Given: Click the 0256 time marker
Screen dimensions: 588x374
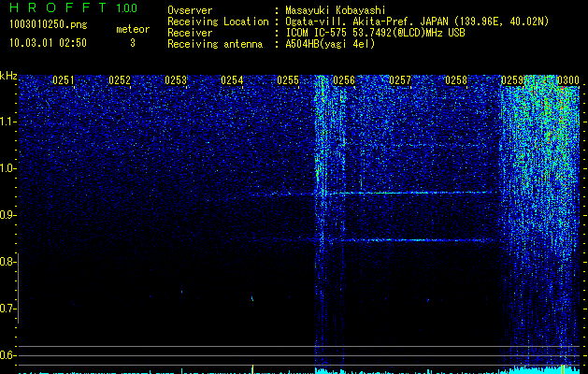Looking at the screenshot, I should tap(344, 80).
